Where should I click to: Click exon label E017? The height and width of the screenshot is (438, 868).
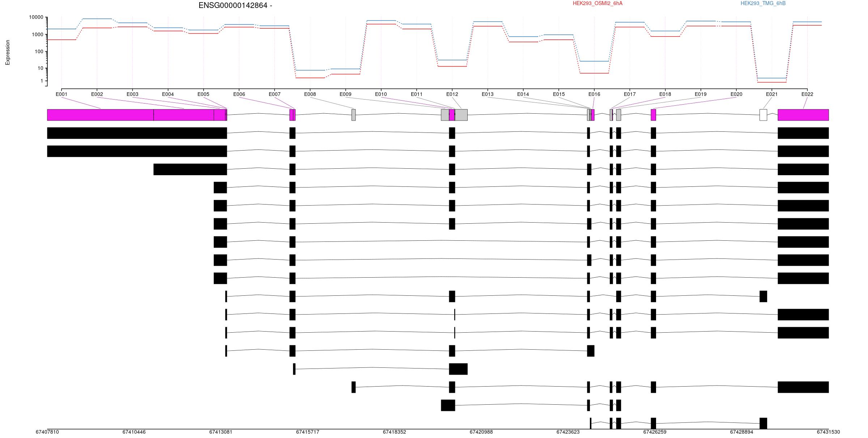(630, 94)
